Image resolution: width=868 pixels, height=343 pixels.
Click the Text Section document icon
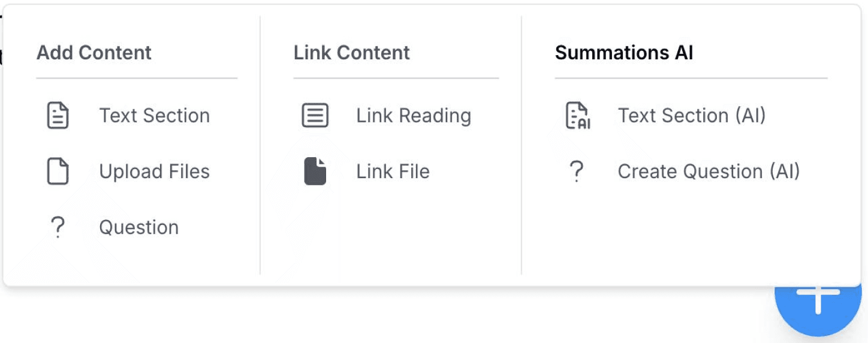click(58, 115)
